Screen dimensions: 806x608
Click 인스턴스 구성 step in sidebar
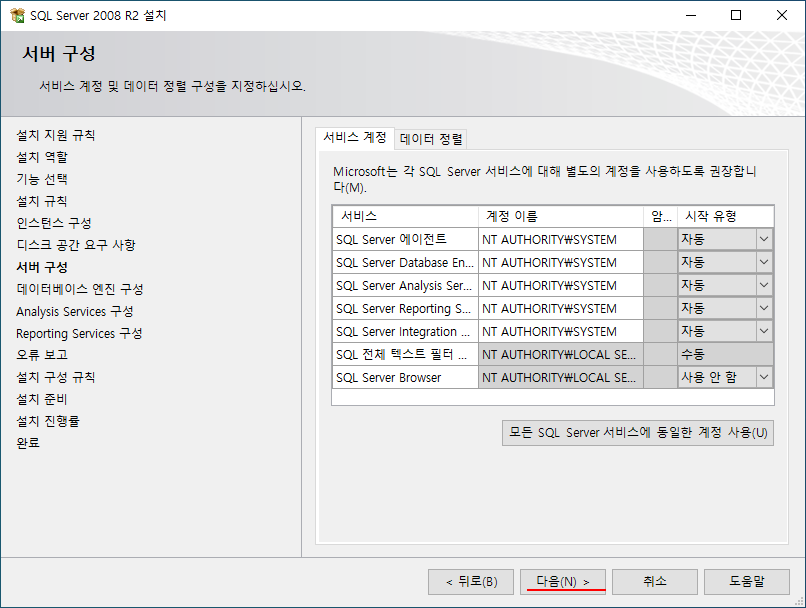coord(53,223)
